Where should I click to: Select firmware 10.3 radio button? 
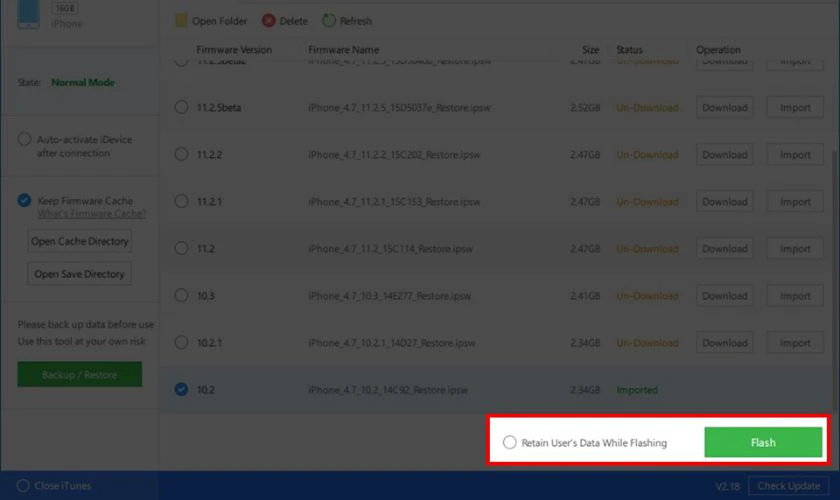click(181, 295)
